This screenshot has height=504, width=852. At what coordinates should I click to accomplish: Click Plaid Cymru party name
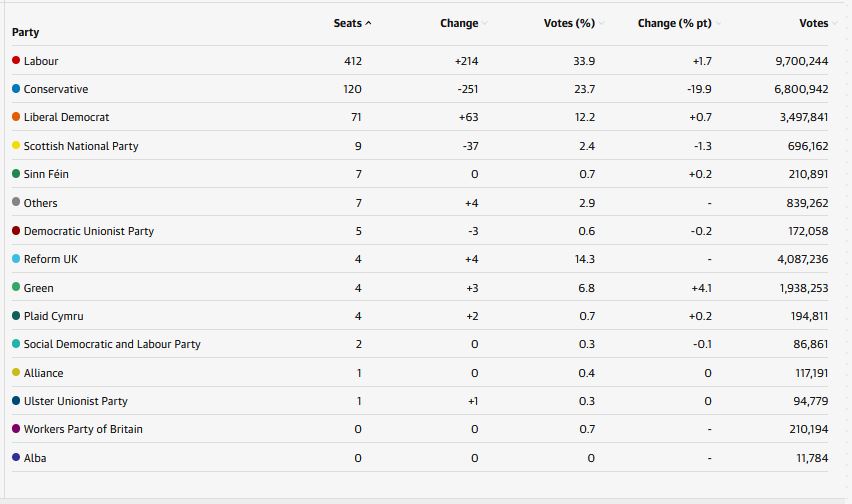[x=54, y=316]
